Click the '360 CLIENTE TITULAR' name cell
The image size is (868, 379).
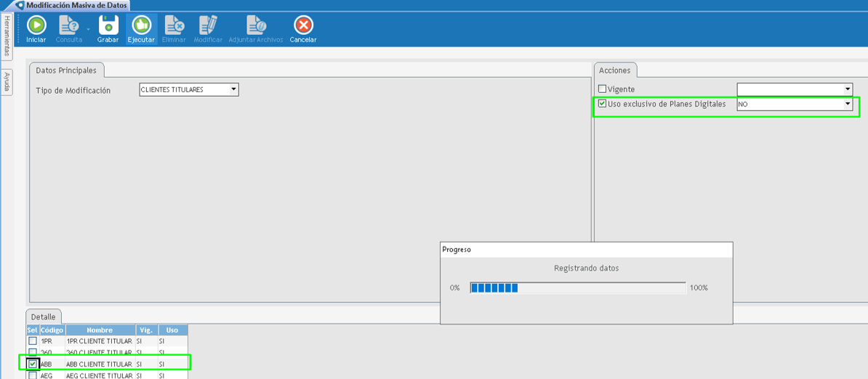click(x=100, y=352)
